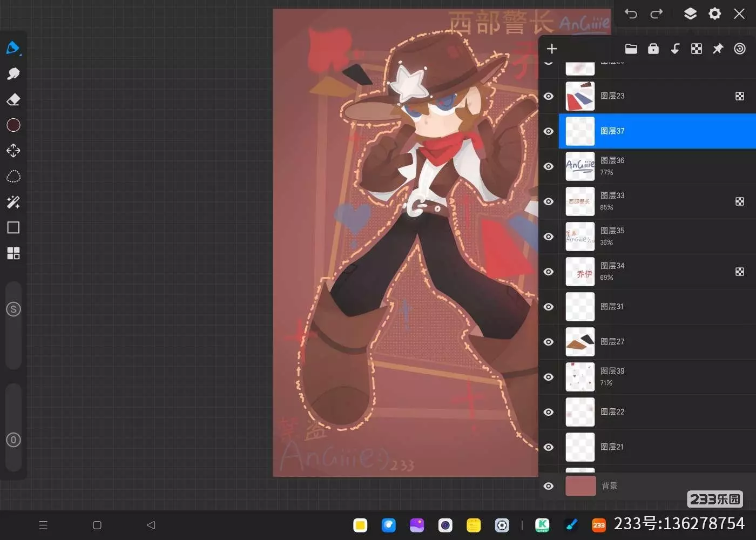
Task: Click the undo arrow
Action: [631, 13]
